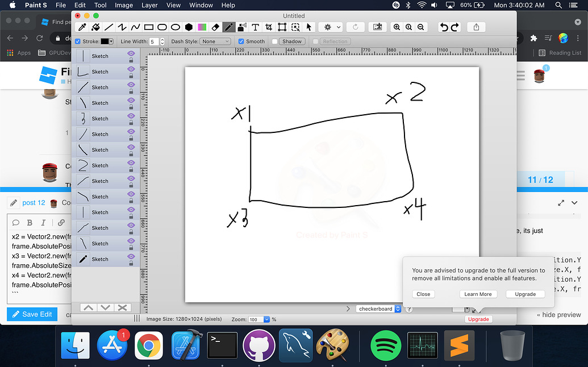Click the Save Edit button
The height and width of the screenshot is (367, 588).
pyautogui.click(x=32, y=314)
